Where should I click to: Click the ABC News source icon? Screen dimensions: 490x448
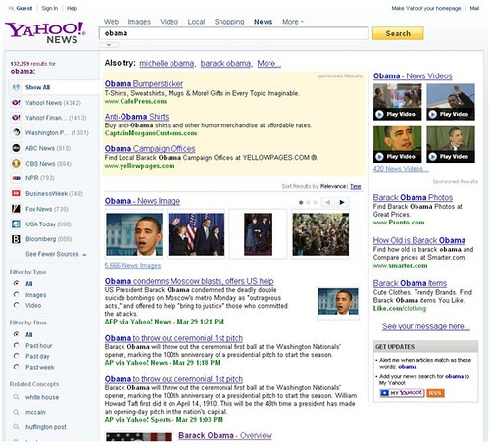[16, 148]
